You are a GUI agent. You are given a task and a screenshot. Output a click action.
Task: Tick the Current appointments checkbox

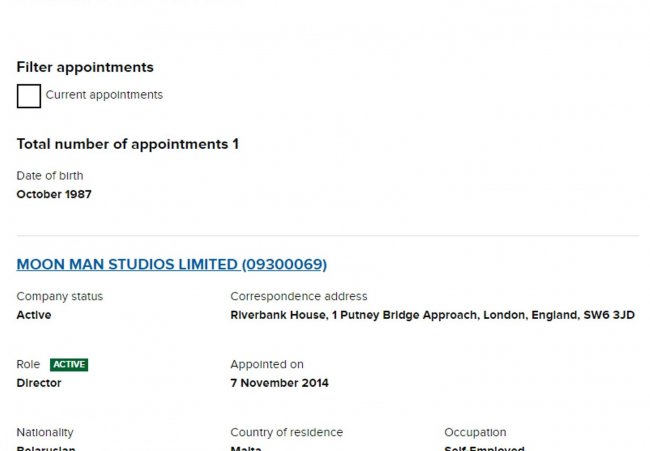29,96
